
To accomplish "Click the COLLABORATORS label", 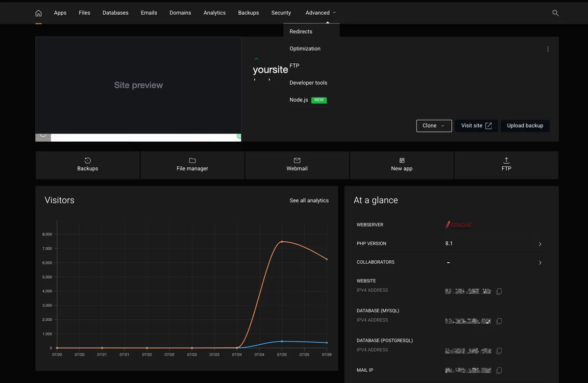I will [x=375, y=262].
